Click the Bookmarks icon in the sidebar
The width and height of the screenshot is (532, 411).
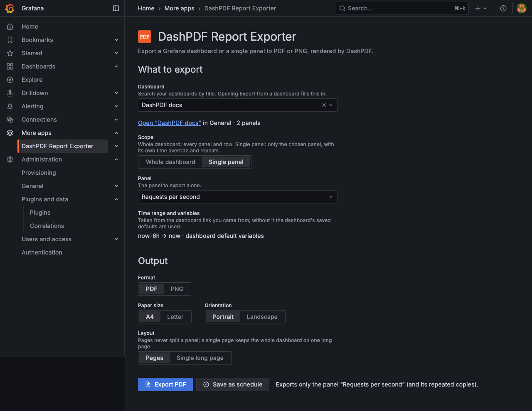click(x=10, y=40)
